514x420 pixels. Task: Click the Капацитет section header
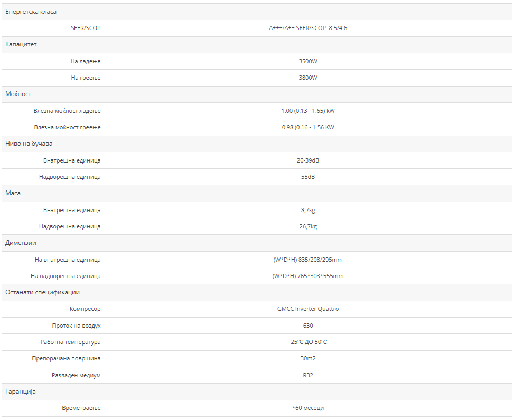[x=21, y=44]
